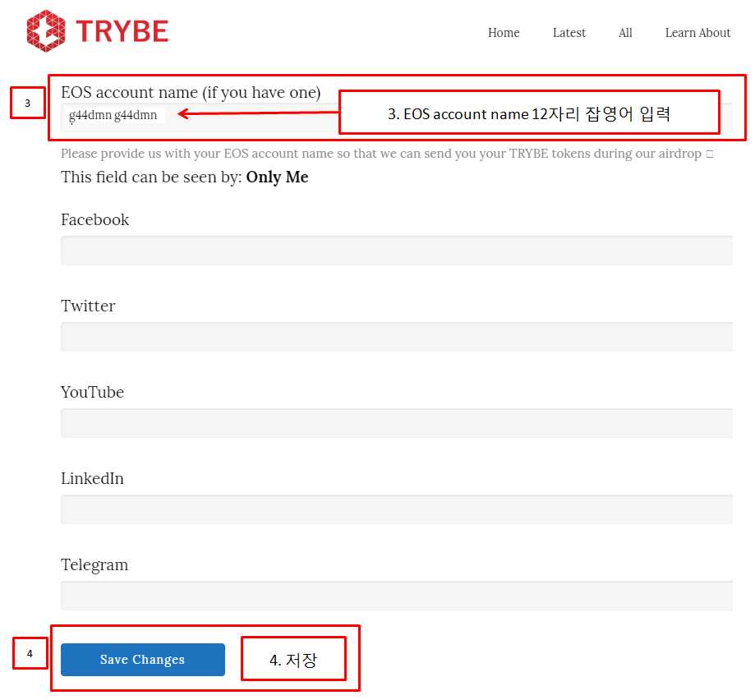Image resolution: width=755 pixels, height=700 pixels.
Task: Open the All menu item
Action: [x=625, y=33]
